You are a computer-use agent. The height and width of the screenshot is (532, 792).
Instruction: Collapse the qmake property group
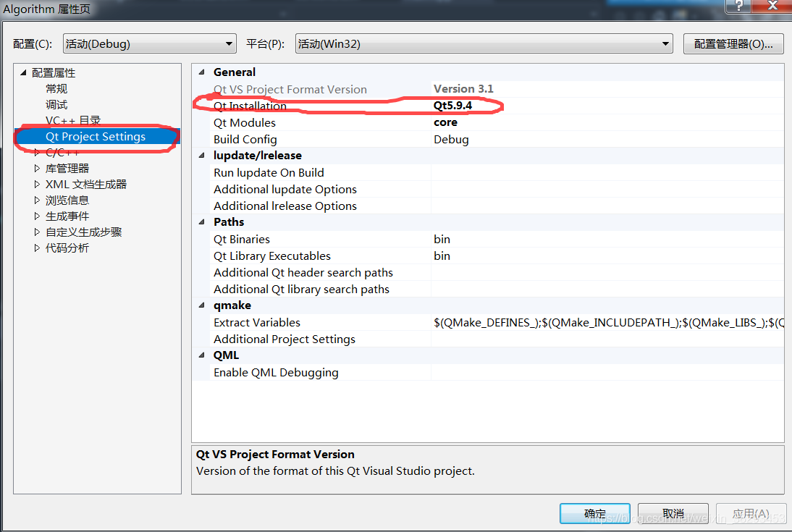(202, 305)
